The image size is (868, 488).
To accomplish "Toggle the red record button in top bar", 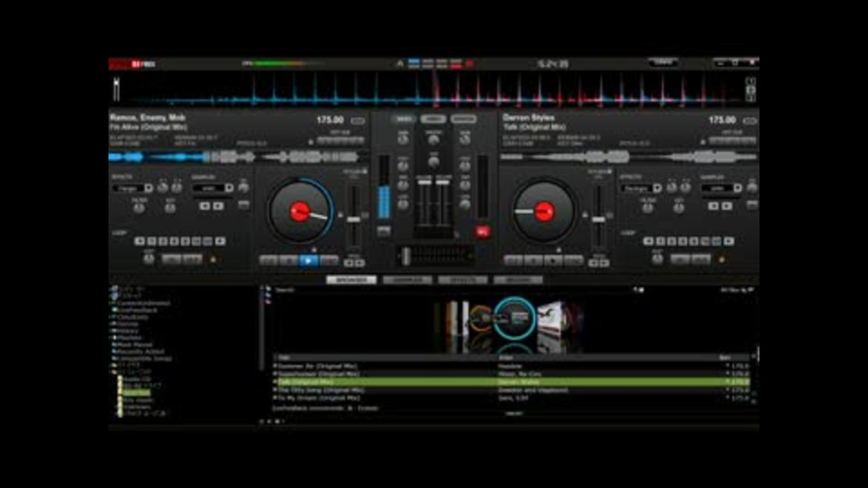I will pos(469,63).
